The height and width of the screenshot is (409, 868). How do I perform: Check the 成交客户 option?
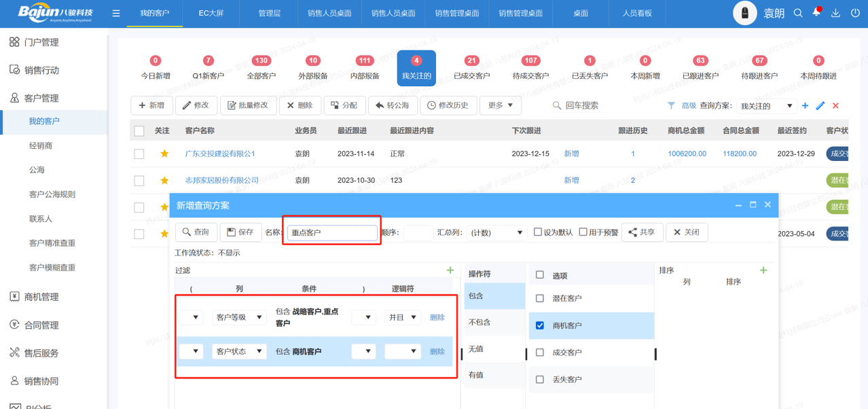point(539,351)
